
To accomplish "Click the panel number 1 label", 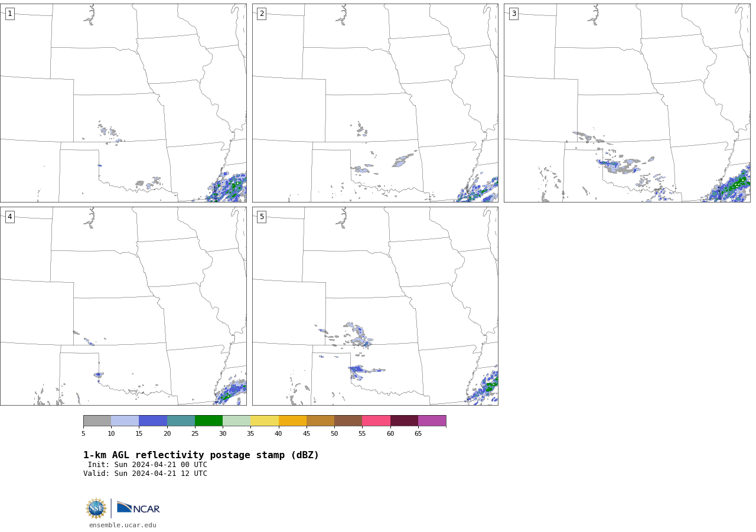I will (x=9, y=14).
